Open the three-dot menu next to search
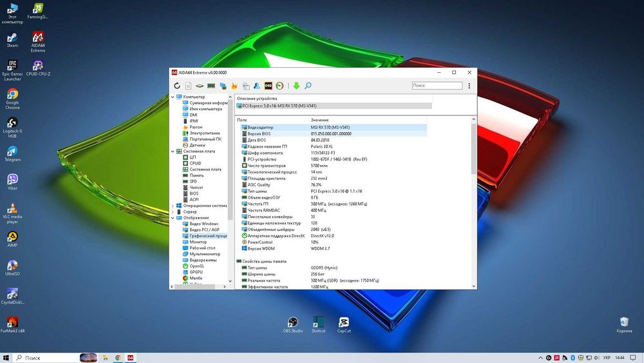Viewport: 644px width, 363px height. [469, 86]
